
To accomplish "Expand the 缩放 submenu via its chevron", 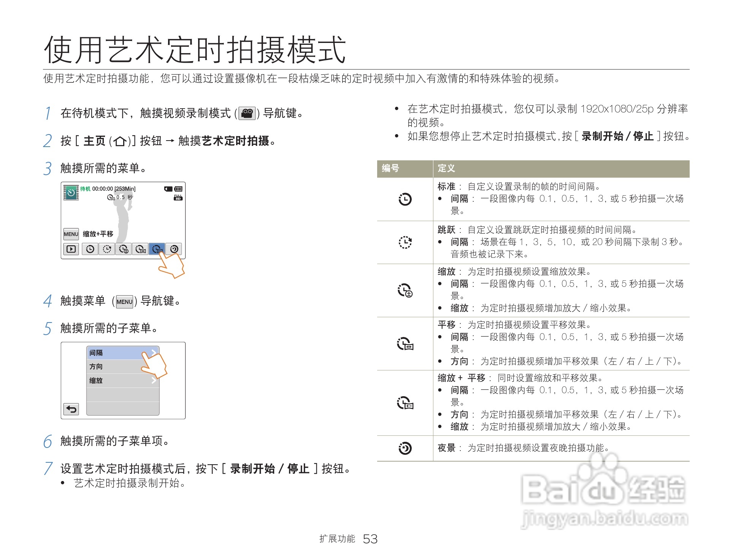I will (154, 380).
